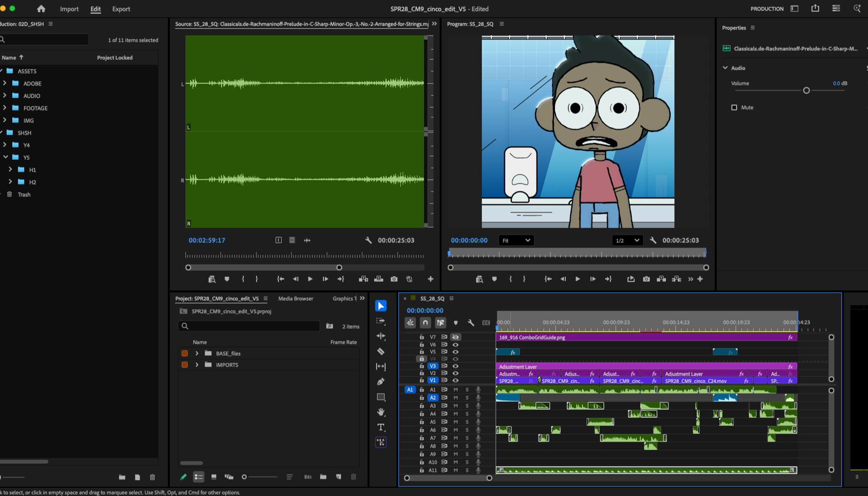Adjust Project panel thumbnail zoom slider
868x496 pixels.
tap(244, 477)
